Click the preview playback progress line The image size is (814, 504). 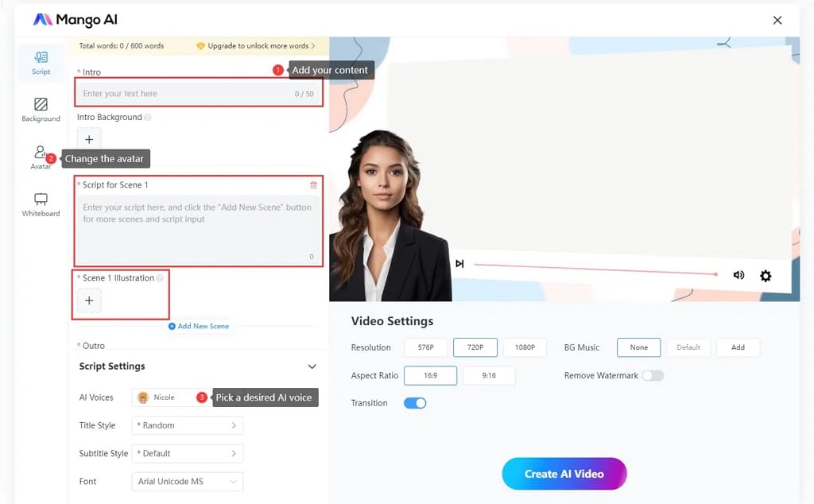click(595, 269)
